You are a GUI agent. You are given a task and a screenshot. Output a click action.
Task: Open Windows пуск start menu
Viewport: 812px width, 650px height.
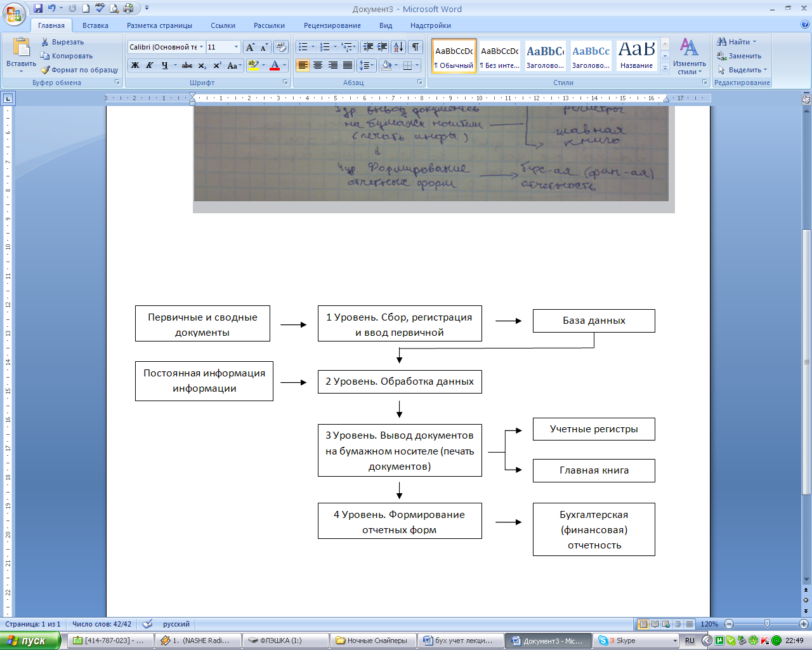point(30,640)
